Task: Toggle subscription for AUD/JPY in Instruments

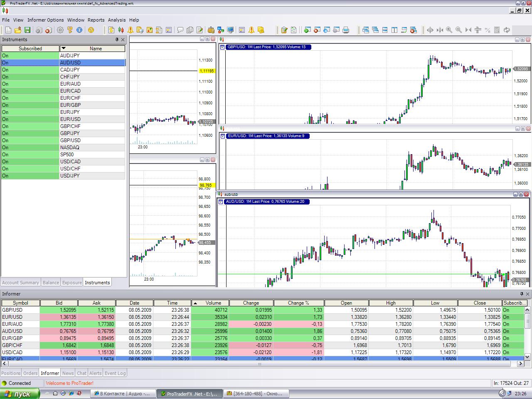Action: click(30, 56)
